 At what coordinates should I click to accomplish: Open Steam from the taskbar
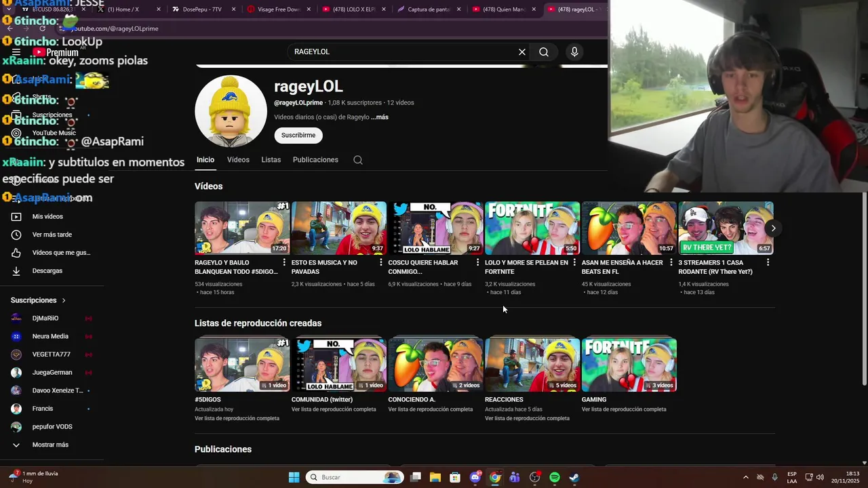click(574, 477)
